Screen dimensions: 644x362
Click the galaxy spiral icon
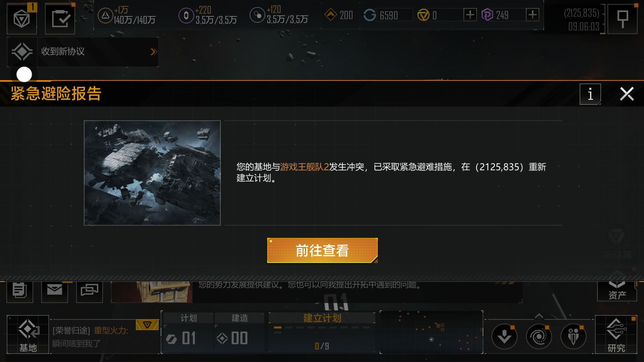539,337
